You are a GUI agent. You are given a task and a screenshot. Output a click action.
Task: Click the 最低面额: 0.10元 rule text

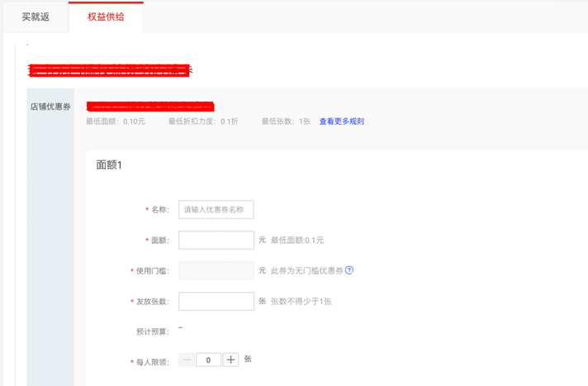[116, 122]
